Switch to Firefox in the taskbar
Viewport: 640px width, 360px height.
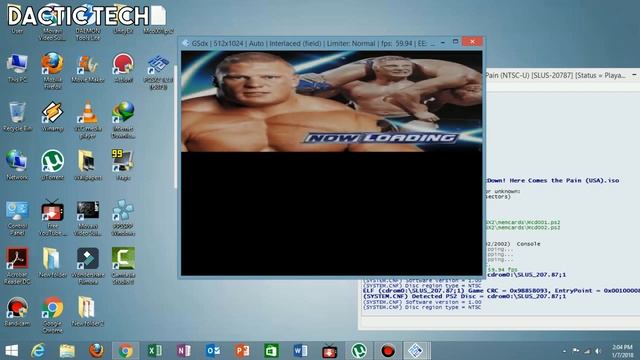(x=96, y=351)
